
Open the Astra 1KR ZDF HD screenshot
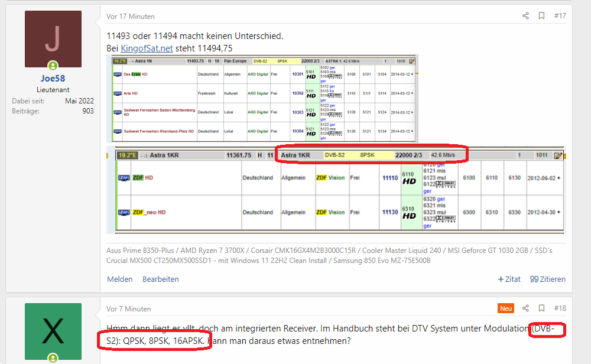click(x=336, y=189)
